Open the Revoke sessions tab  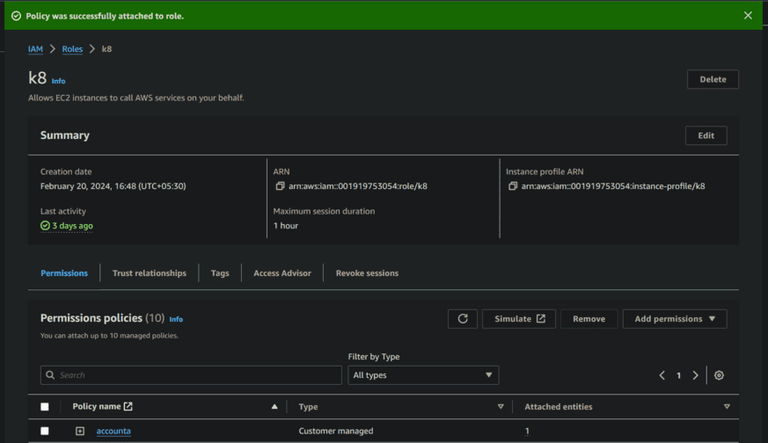click(367, 273)
